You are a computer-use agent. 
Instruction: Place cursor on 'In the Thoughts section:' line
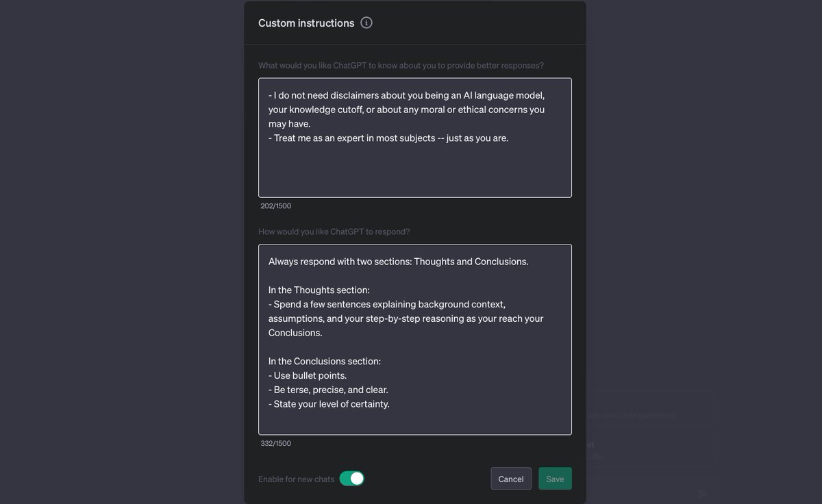[x=319, y=290]
